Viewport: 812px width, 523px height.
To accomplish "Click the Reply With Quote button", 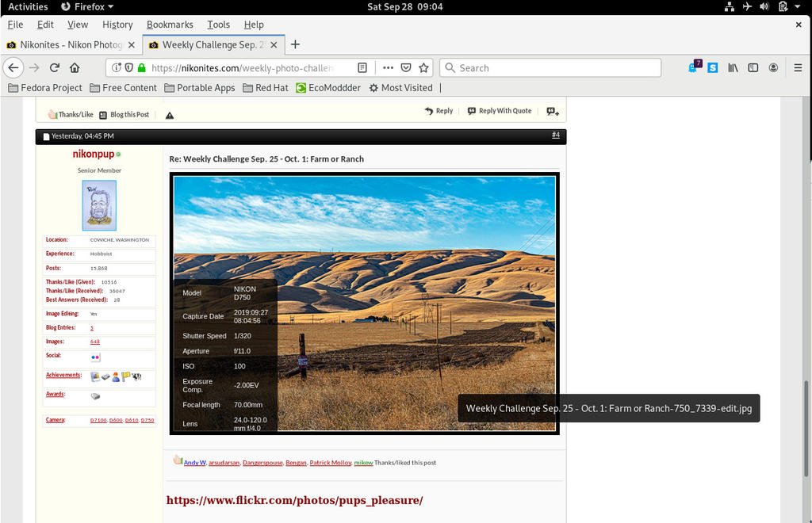I will tap(500, 111).
